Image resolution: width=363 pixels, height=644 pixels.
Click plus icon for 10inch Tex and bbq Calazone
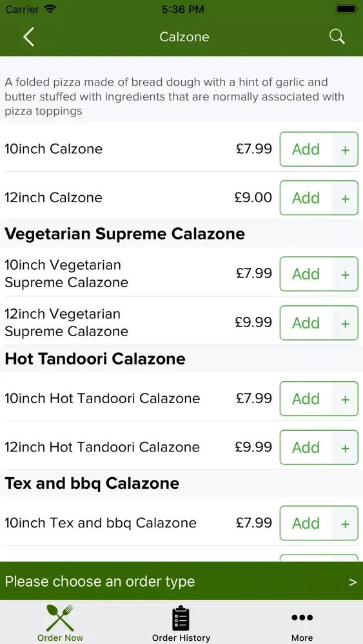point(346,524)
